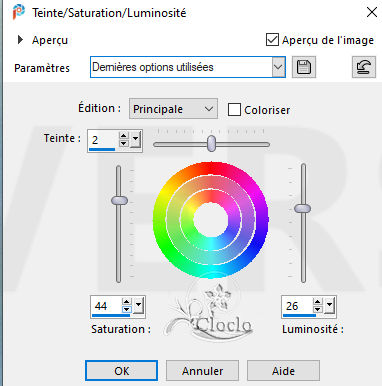Open the Paramètres presets dropdown
This screenshot has height=386, width=382.
(x=278, y=67)
